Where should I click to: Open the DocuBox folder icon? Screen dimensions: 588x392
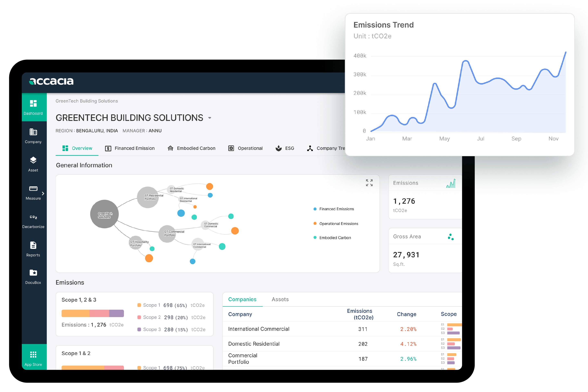33,273
